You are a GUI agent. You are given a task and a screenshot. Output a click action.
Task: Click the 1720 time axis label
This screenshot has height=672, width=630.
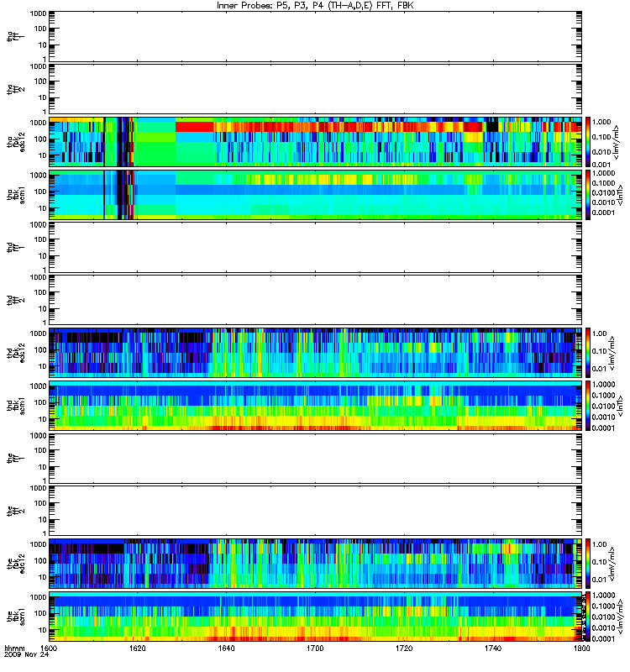pos(404,648)
